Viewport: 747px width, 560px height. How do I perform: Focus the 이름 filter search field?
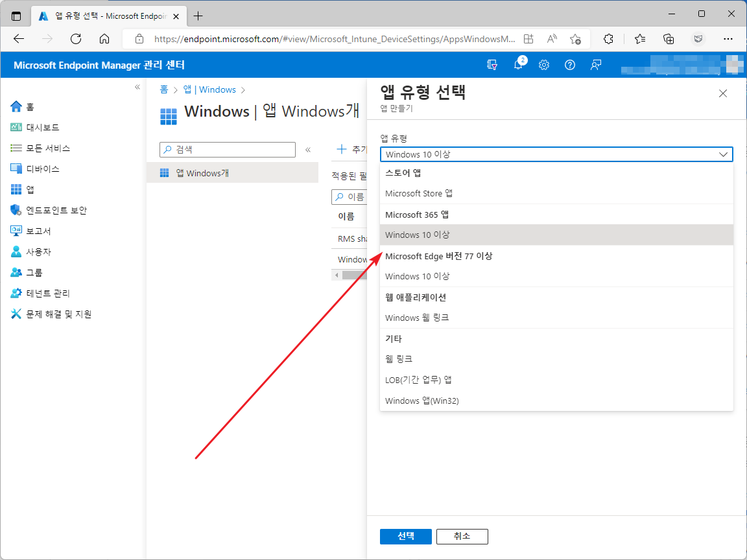click(350, 196)
